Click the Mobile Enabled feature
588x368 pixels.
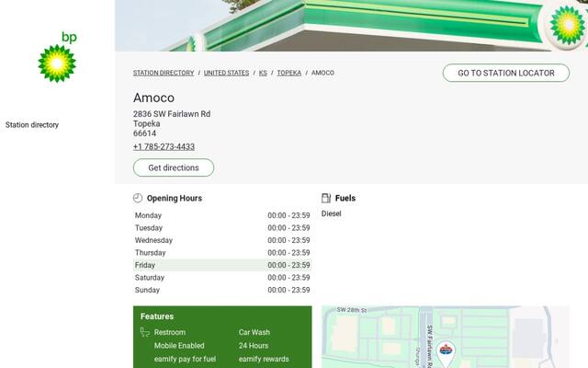(x=179, y=346)
